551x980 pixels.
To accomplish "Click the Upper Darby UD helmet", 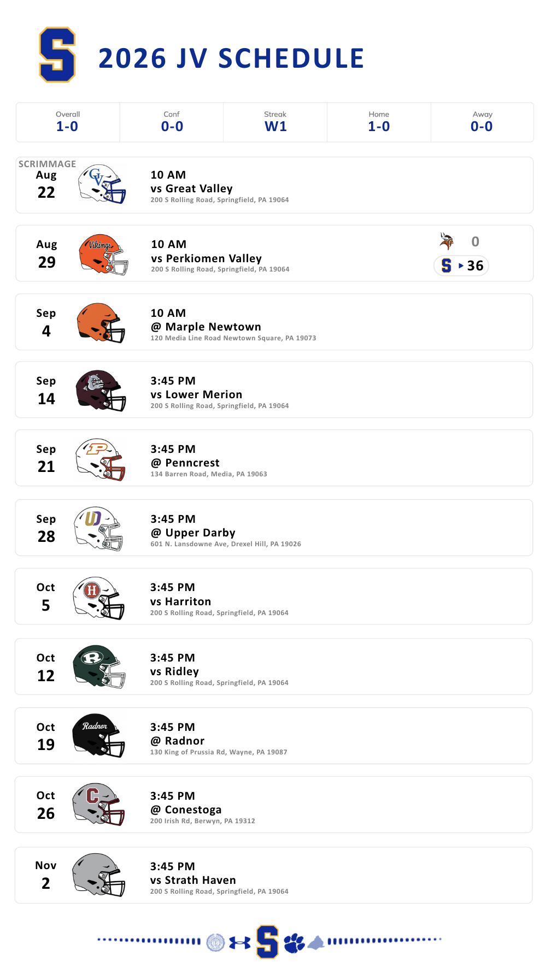I will click(98, 528).
